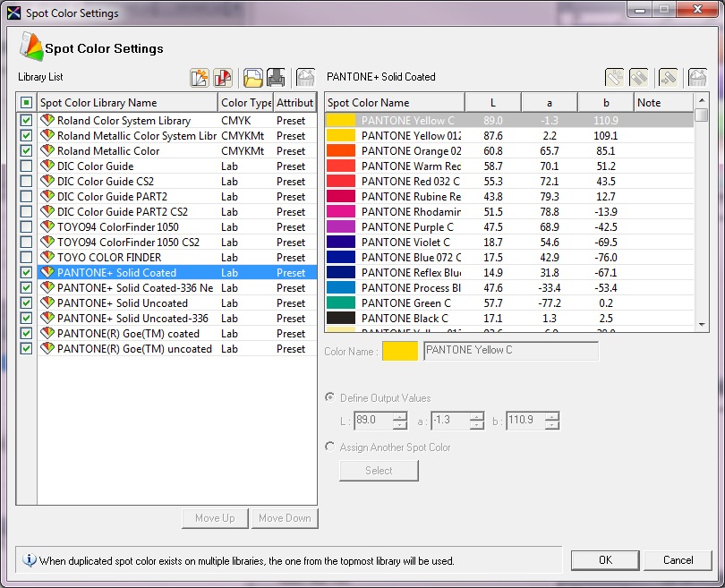
Task: Click the color list scrollbar down arrow
Action: [702, 325]
